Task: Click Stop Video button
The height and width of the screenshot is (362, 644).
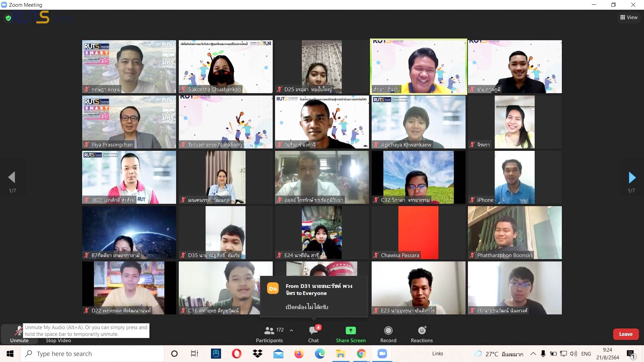Action: tap(58, 341)
